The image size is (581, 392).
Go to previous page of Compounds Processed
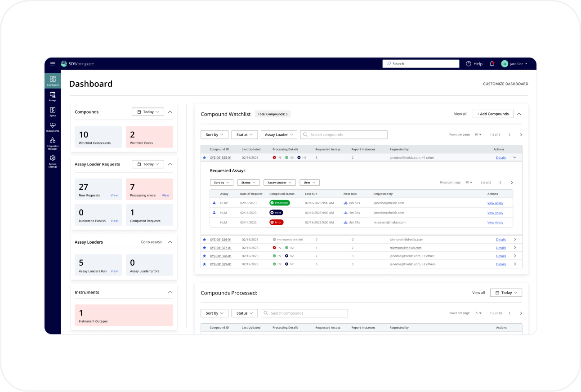509,313
